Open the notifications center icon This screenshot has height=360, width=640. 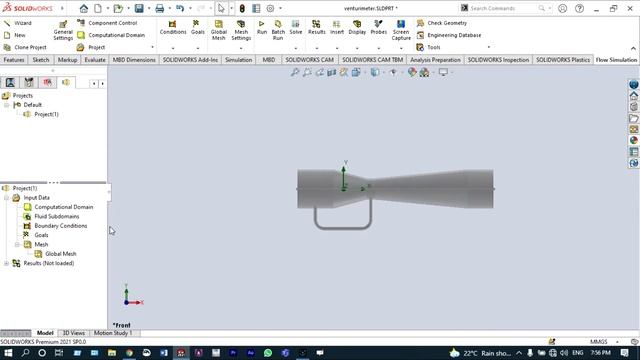point(624,353)
